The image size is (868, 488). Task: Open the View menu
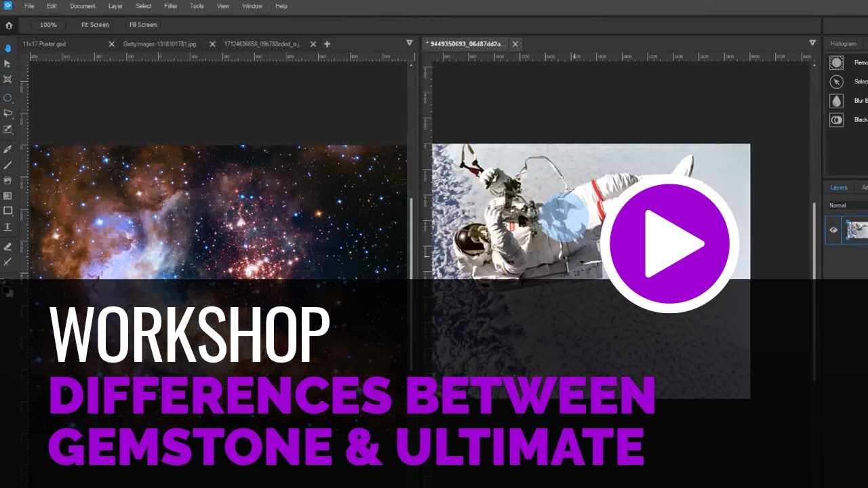(x=222, y=6)
